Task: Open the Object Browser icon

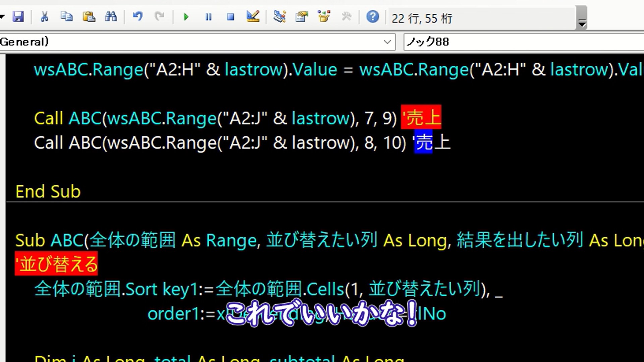Action: tap(324, 16)
